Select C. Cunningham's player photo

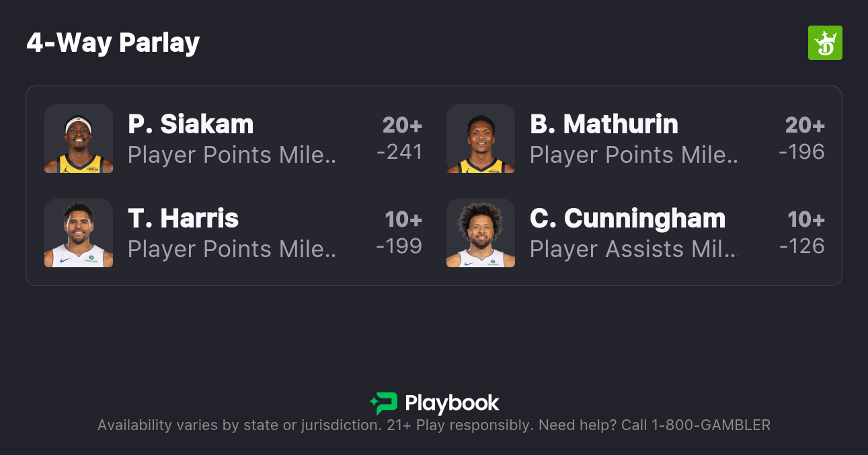pos(481,233)
